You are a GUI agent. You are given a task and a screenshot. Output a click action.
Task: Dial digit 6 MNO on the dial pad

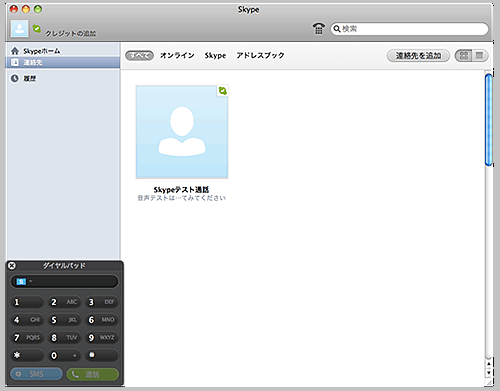(x=101, y=320)
